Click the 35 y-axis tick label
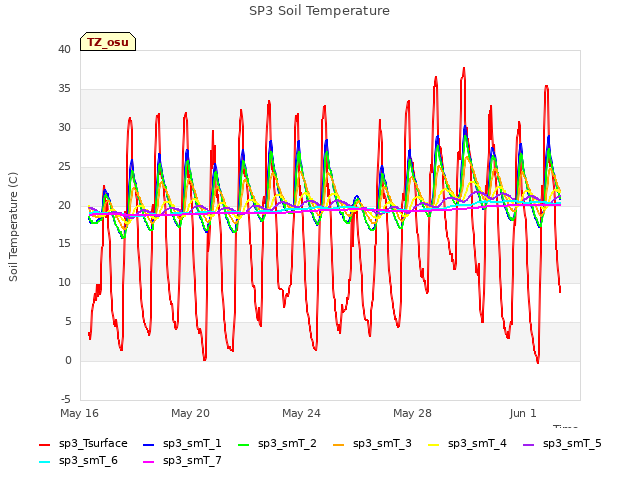 click(64, 89)
